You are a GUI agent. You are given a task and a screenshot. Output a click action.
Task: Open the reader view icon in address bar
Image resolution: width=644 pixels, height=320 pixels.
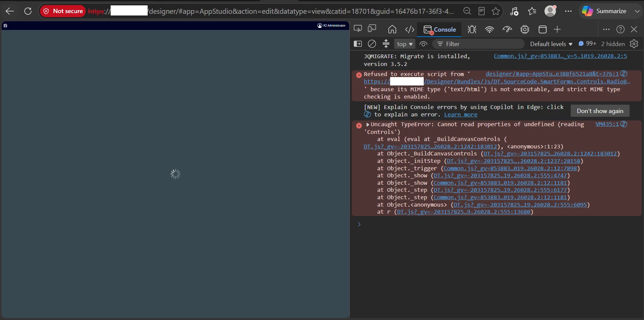(x=482, y=11)
